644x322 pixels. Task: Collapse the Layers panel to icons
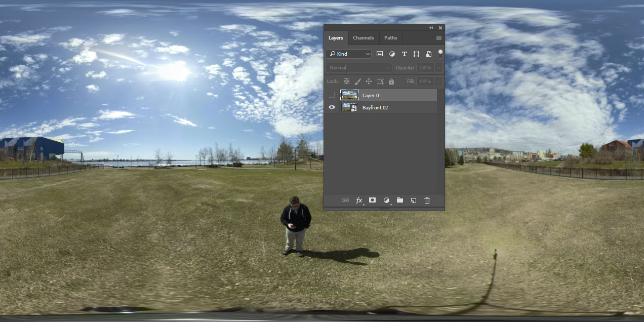pos(431,28)
